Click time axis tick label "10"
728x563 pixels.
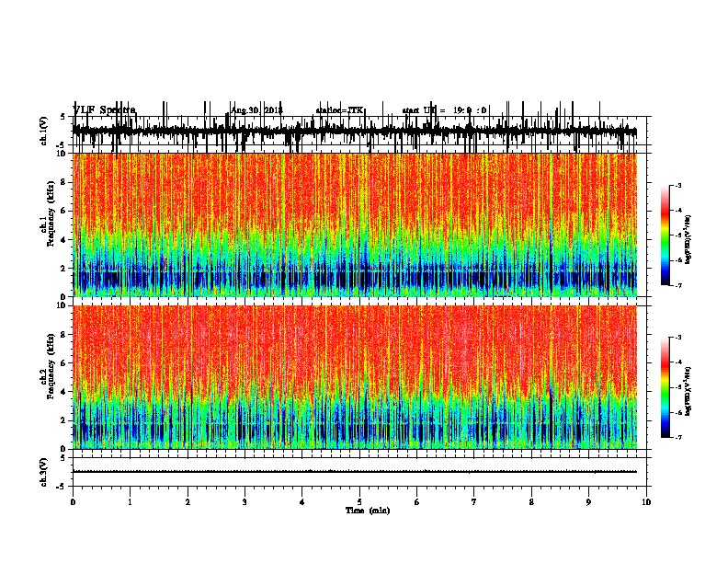(x=646, y=501)
